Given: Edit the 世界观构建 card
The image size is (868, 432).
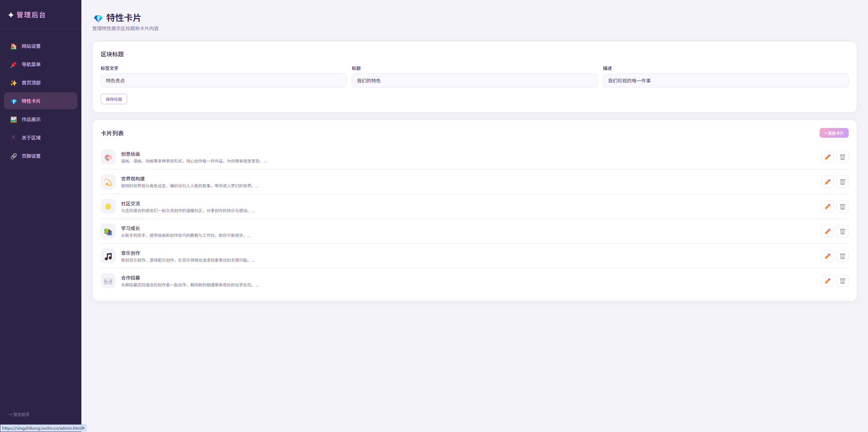Looking at the screenshot, I should (x=827, y=182).
